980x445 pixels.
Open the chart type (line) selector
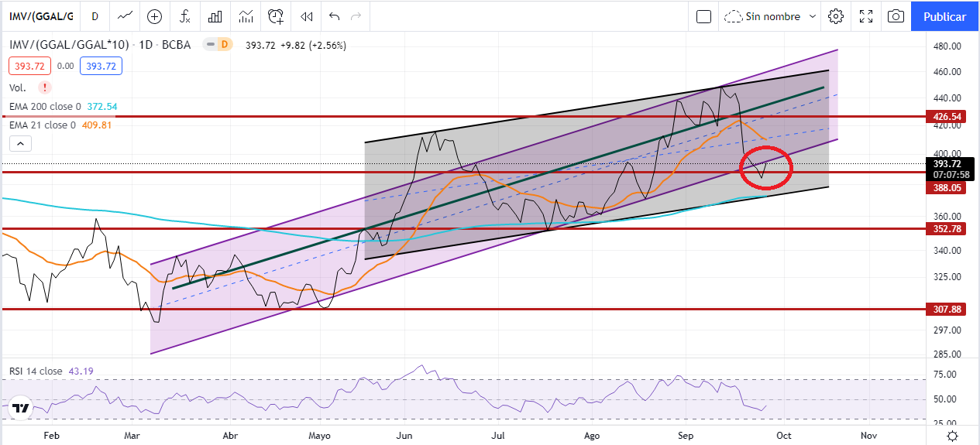[x=123, y=16]
